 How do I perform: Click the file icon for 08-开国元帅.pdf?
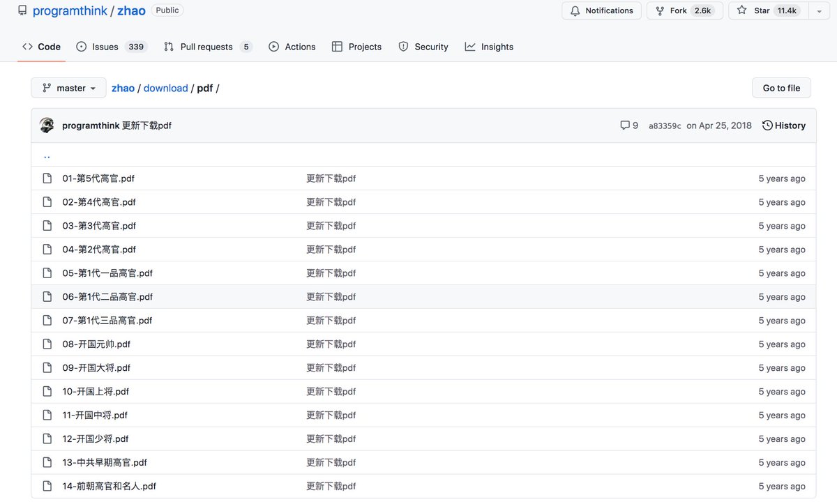click(x=47, y=344)
